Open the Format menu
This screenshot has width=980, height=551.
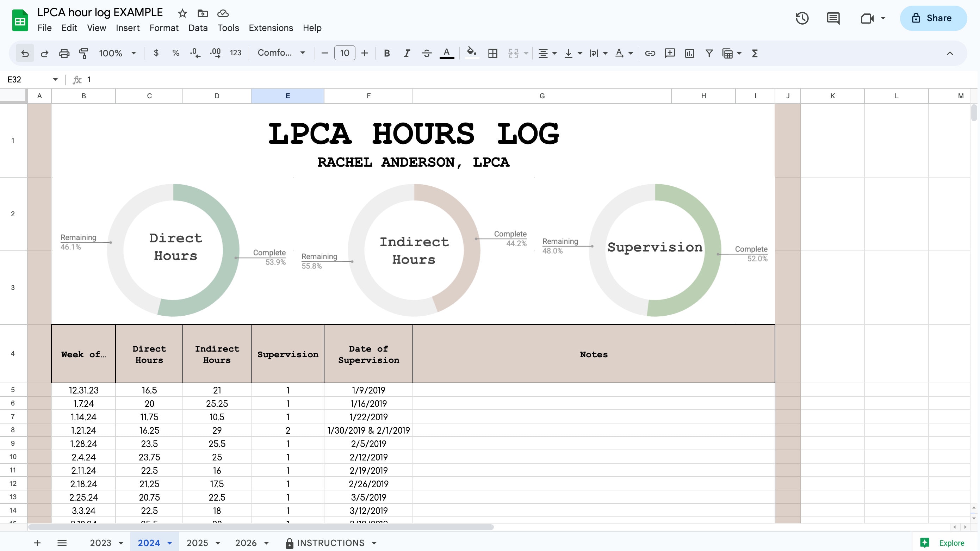point(163,28)
